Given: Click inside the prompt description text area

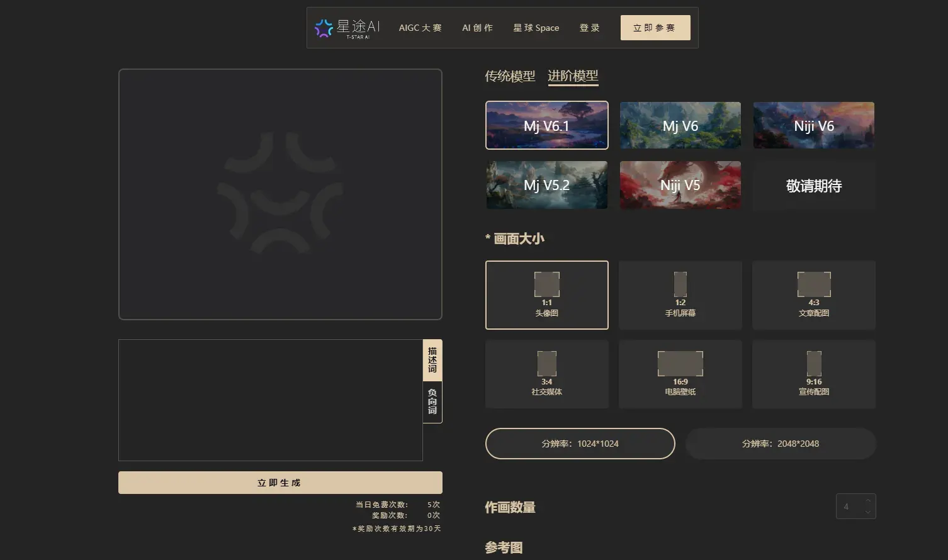Looking at the screenshot, I should point(270,400).
